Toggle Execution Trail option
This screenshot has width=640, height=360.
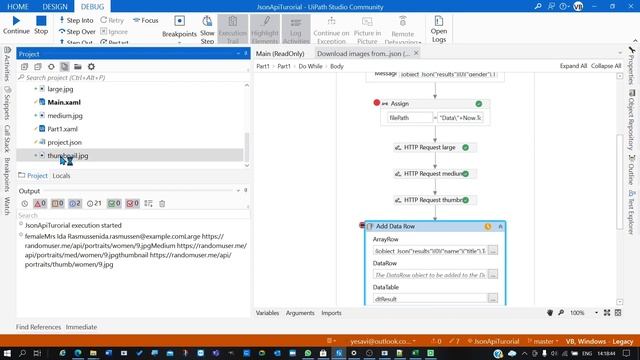click(x=233, y=29)
